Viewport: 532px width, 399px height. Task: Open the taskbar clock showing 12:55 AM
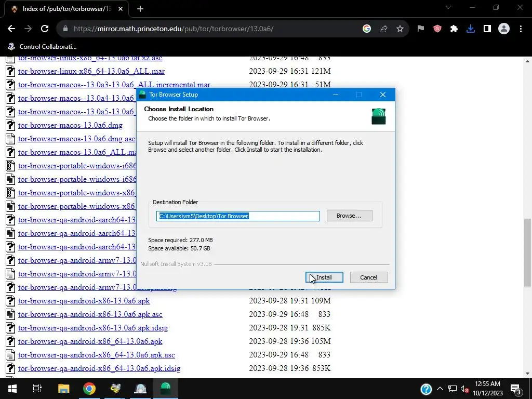point(488,389)
